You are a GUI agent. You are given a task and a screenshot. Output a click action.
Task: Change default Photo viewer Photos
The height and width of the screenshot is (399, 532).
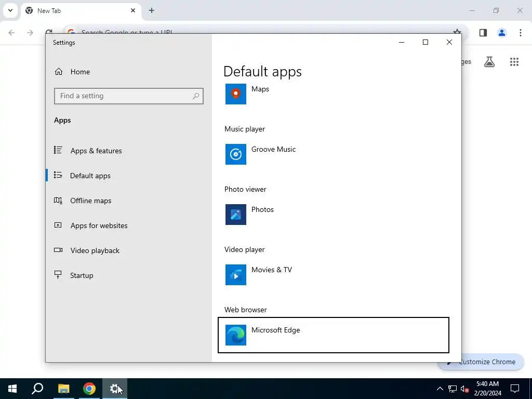coord(333,215)
